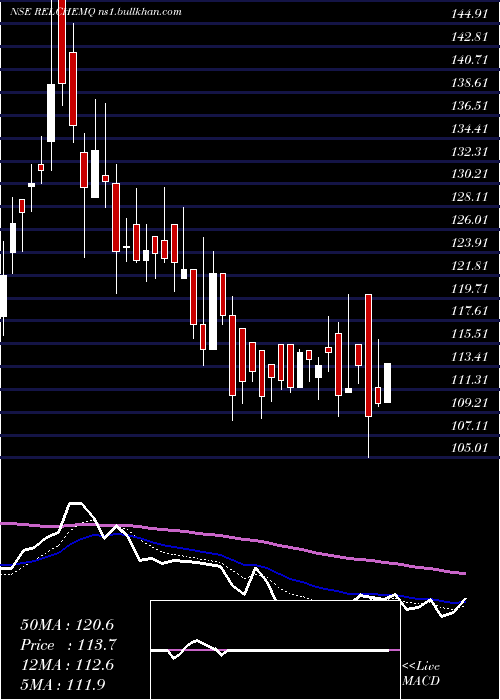Click the 126.01 price axis label

(x=469, y=220)
